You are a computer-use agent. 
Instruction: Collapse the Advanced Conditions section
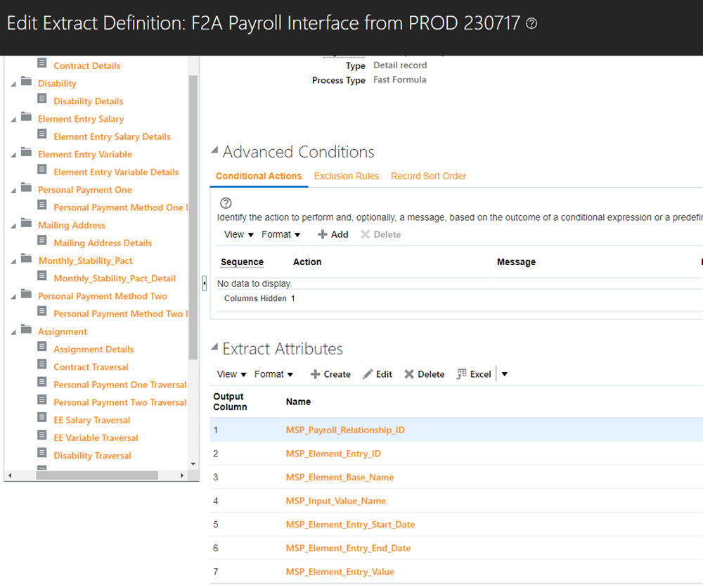click(x=214, y=150)
